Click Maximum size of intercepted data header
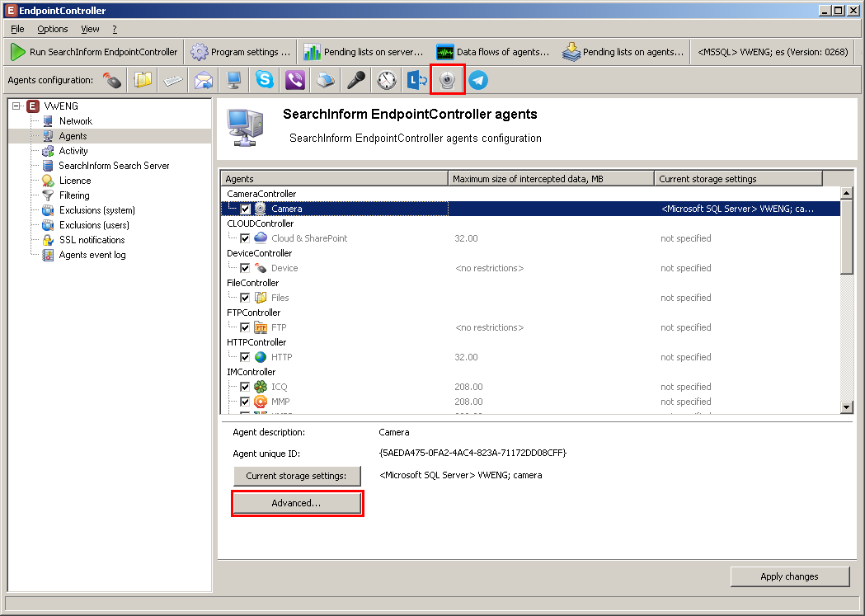Image resolution: width=865 pixels, height=616 pixels. click(551, 179)
